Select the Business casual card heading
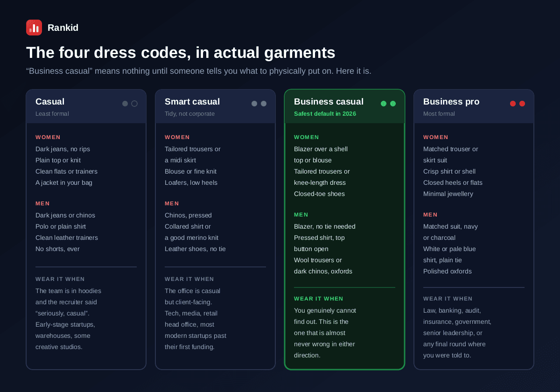Screen dimensions: 560x392 [x=329, y=102]
